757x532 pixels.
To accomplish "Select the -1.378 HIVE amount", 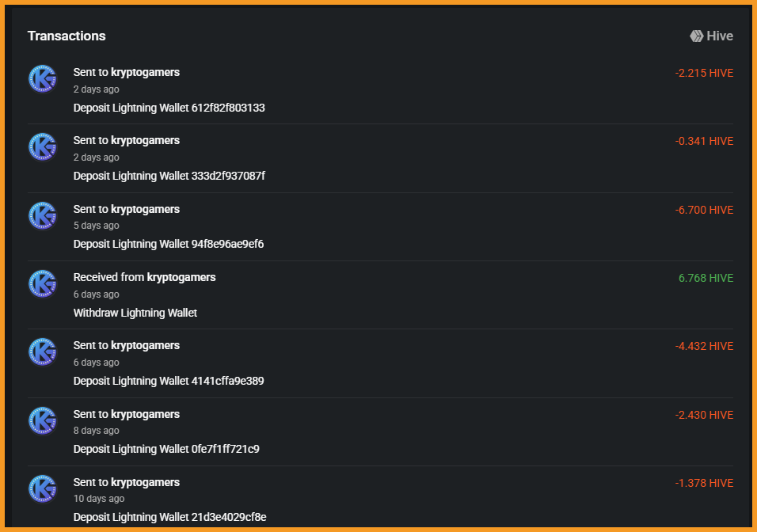I will click(x=705, y=483).
